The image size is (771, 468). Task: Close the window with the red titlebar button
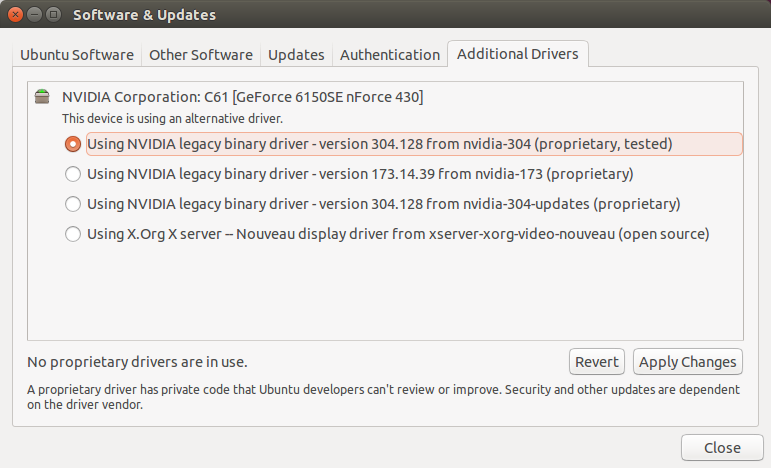click(15, 14)
